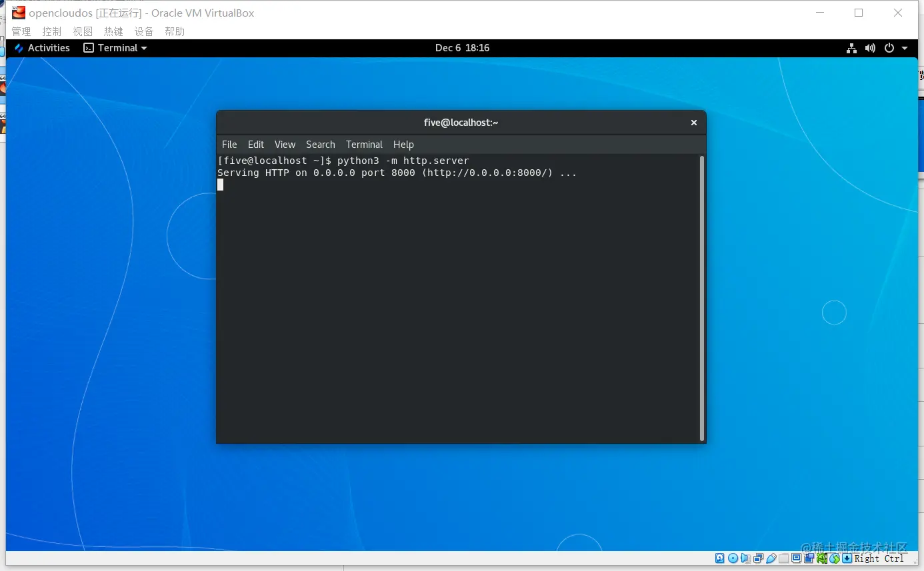
Task: Open the 视图 menu in VirtualBox
Action: tap(83, 31)
